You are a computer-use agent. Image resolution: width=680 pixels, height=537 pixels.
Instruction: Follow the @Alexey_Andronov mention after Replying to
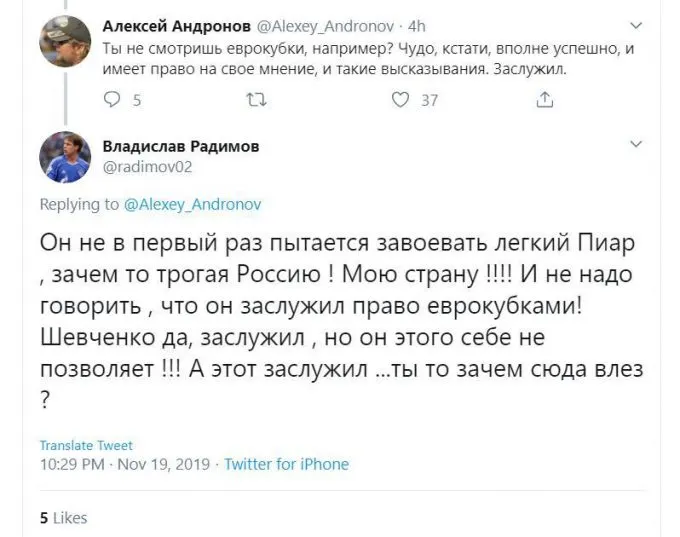pyautogui.click(x=193, y=204)
